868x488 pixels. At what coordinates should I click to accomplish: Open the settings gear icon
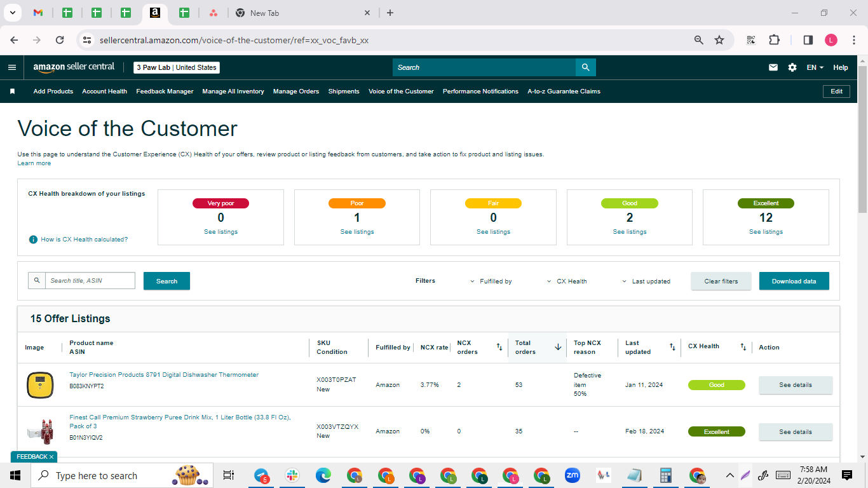(792, 67)
